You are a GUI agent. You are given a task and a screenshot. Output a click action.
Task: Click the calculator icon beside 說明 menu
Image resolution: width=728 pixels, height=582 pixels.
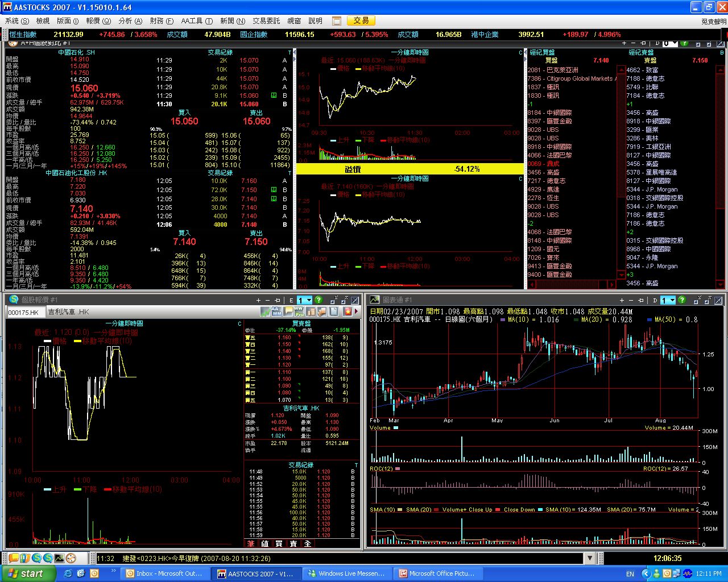pyautogui.click(x=336, y=21)
